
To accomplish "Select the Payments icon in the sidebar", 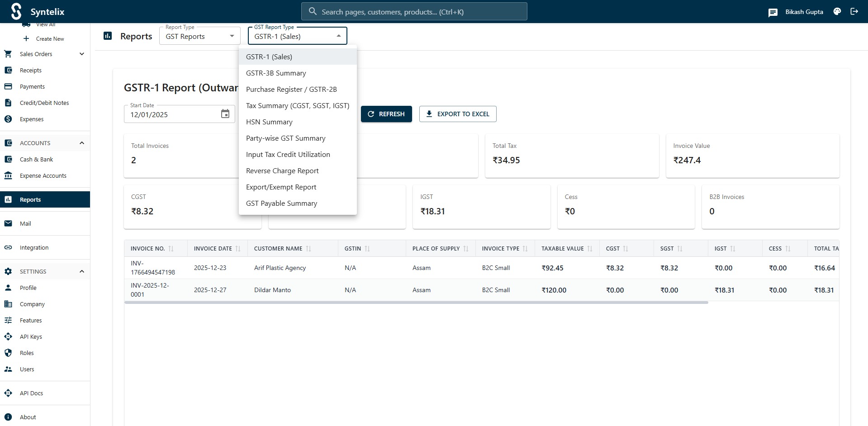I will (x=8, y=86).
